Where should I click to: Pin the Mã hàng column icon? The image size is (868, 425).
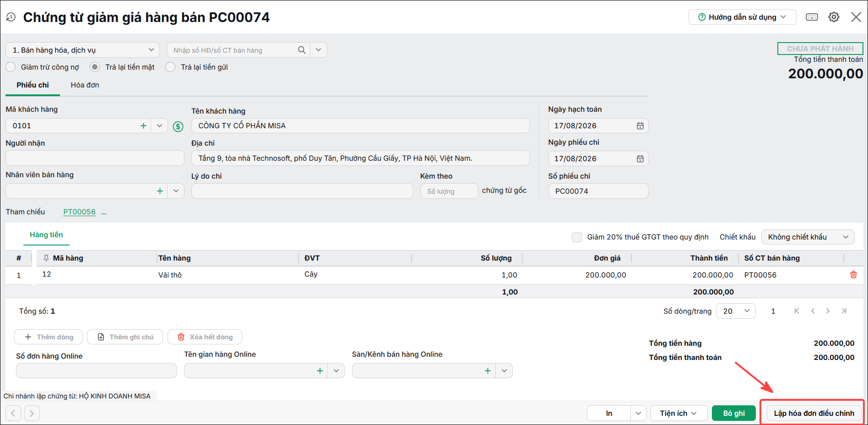coord(46,258)
